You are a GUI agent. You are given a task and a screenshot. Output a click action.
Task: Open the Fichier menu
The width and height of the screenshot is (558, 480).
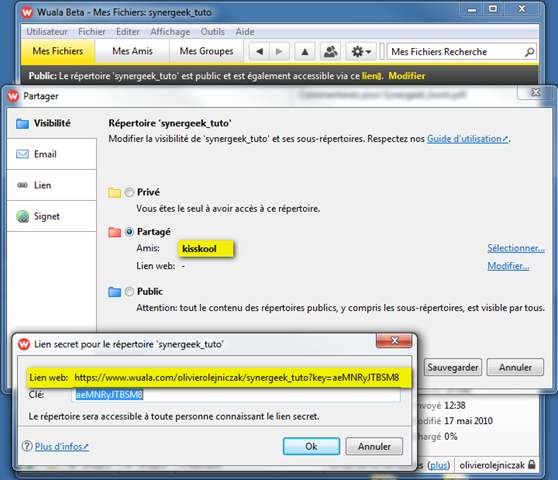[x=92, y=32]
